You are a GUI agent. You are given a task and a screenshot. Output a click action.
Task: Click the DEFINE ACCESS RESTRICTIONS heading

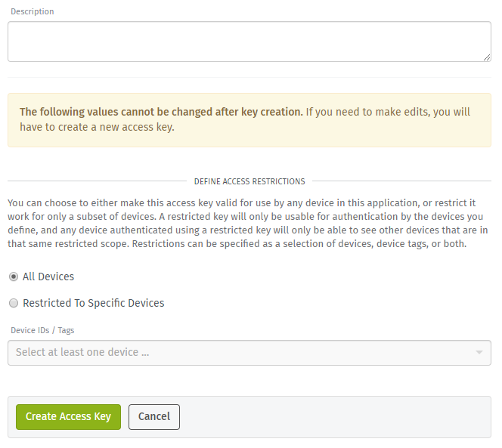pyautogui.click(x=249, y=181)
